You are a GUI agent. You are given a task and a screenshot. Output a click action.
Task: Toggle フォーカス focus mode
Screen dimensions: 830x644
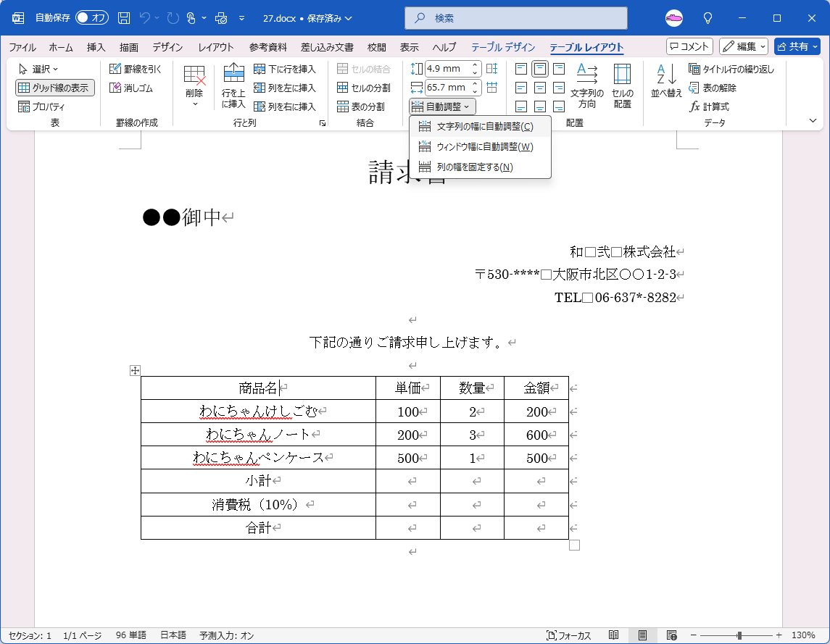tap(568, 635)
